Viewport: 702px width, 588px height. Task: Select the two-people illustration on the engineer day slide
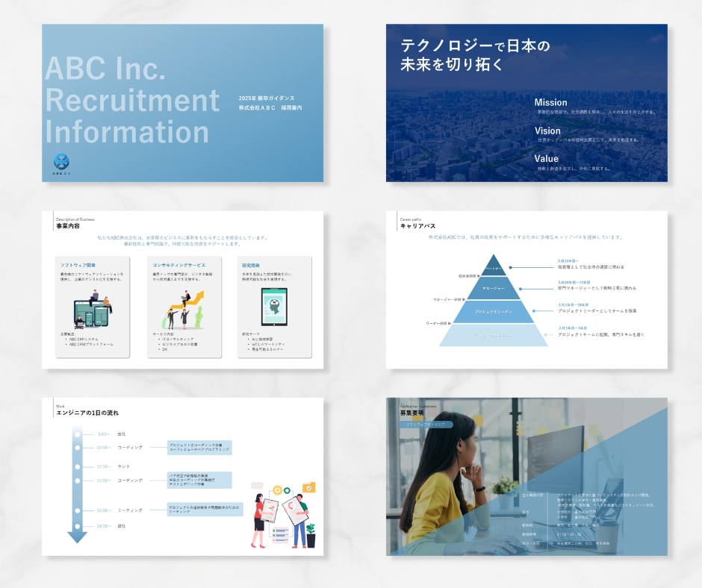283,515
